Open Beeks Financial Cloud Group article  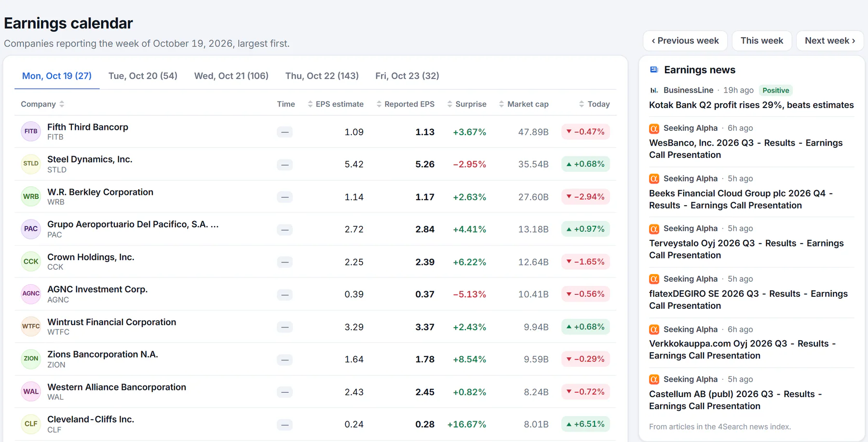click(x=741, y=199)
